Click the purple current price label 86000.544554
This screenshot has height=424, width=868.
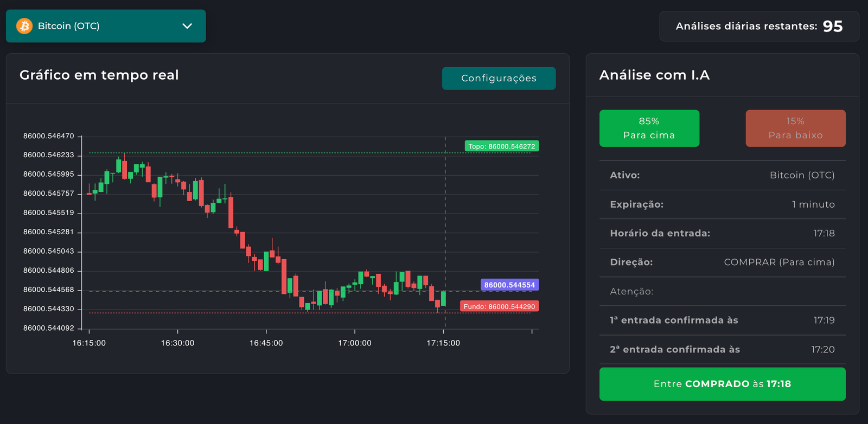(509, 285)
